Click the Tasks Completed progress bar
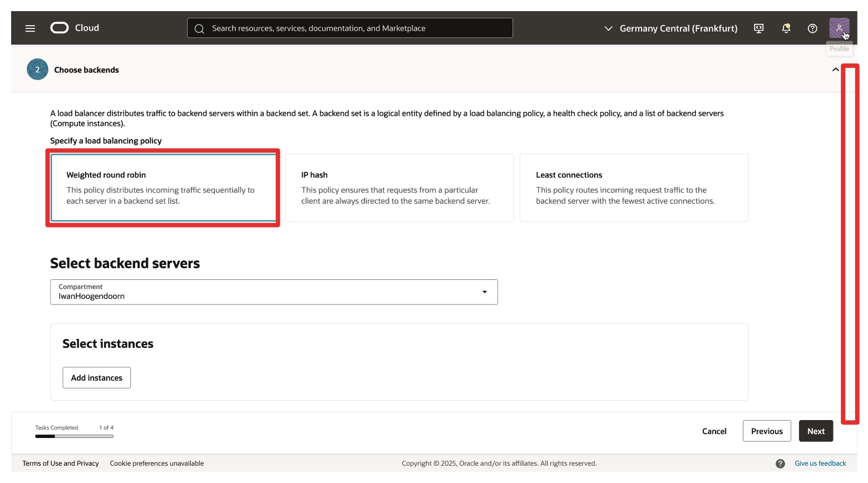The width and height of the screenshot is (868, 483). click(x=74, y=436)
